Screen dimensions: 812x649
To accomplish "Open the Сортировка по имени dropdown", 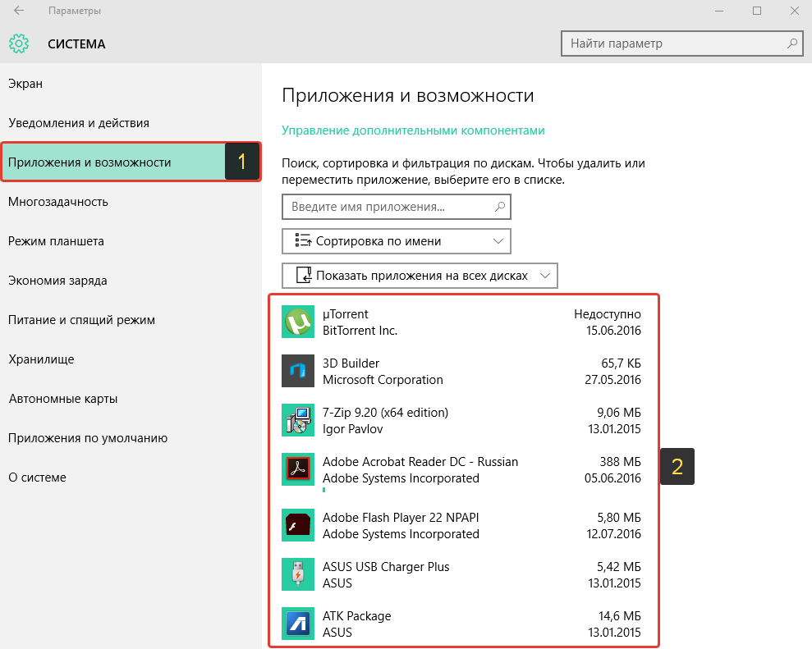I will [397, 241].
